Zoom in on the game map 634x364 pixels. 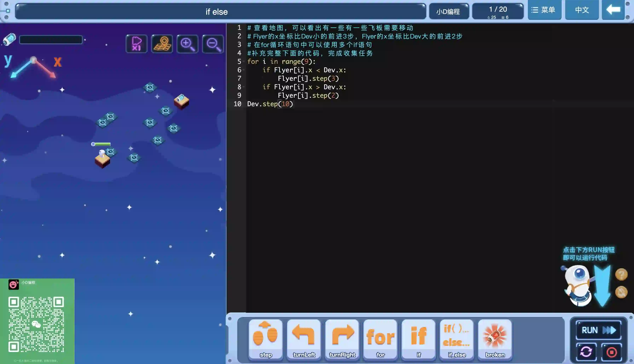tap(187, 44)
